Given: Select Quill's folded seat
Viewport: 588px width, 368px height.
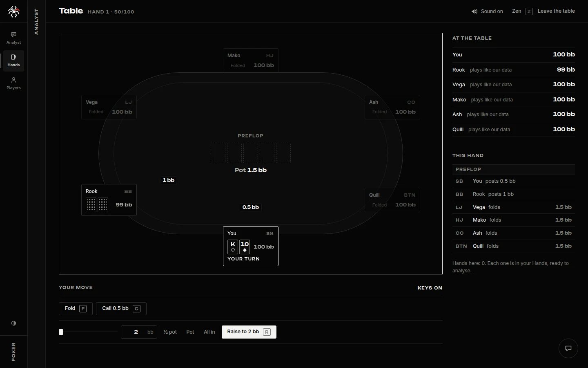Looking at the screenshot, I should [392, 200].
